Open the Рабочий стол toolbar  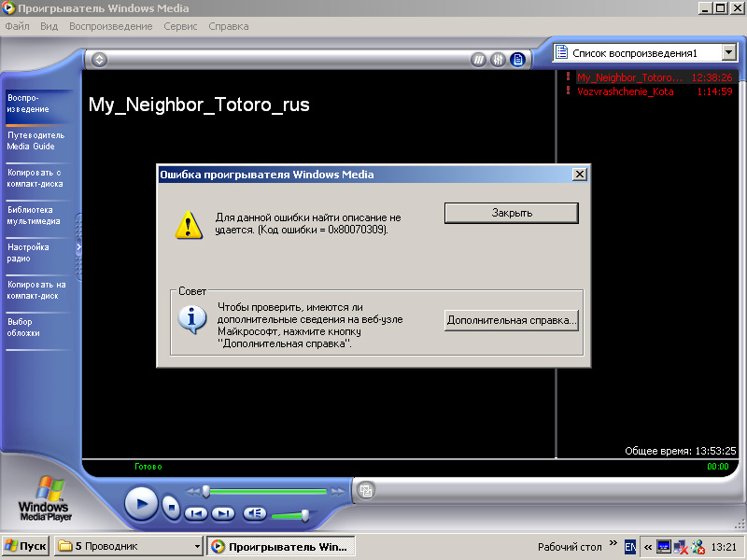pos(570,547)
